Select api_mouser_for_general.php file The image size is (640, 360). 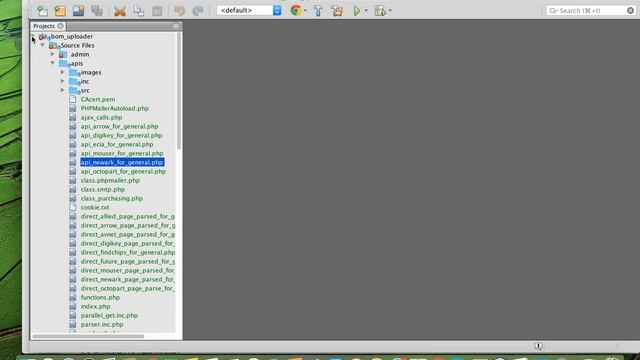click(x=122, y=153)
